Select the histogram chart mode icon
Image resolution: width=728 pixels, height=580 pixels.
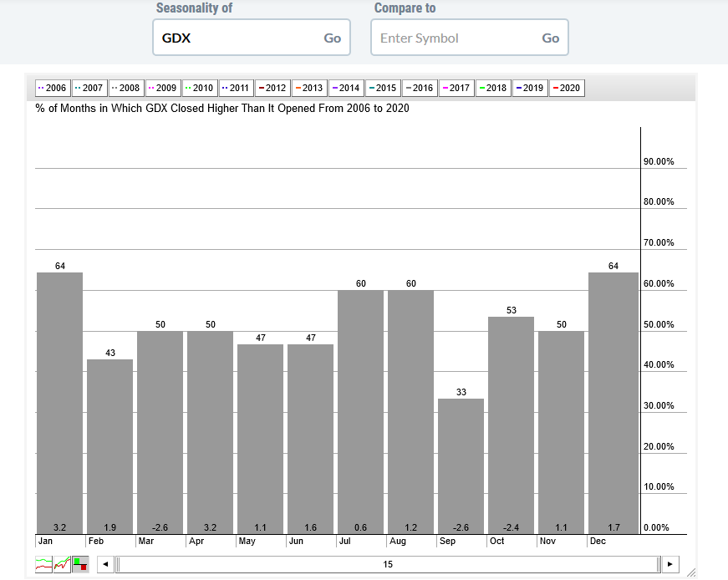point(80,564)
